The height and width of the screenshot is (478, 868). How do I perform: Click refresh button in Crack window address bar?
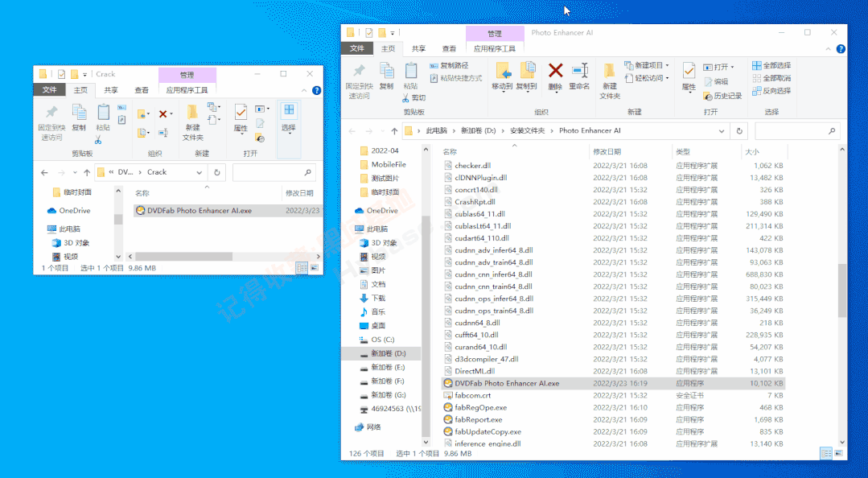pyautogui.click(x=217, y=172)
